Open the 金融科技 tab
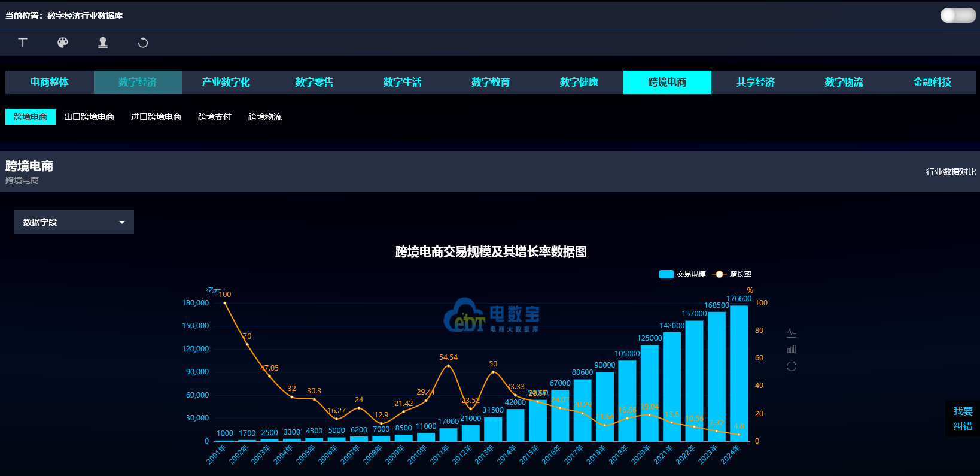The width and height of the screenshot is (980, 476). pos(932,82)
